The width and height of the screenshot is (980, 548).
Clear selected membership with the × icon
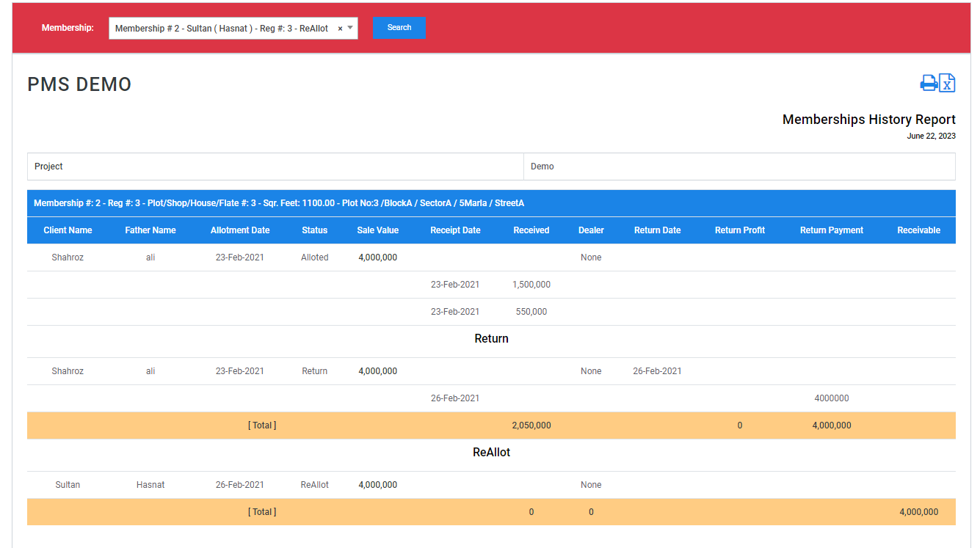click(340, 29)
